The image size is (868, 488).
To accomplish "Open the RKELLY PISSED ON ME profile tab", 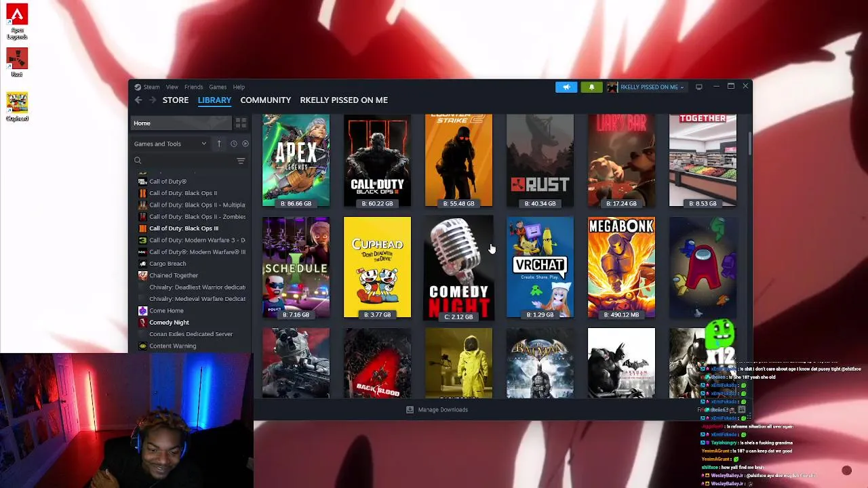I will tap(344, 100).
